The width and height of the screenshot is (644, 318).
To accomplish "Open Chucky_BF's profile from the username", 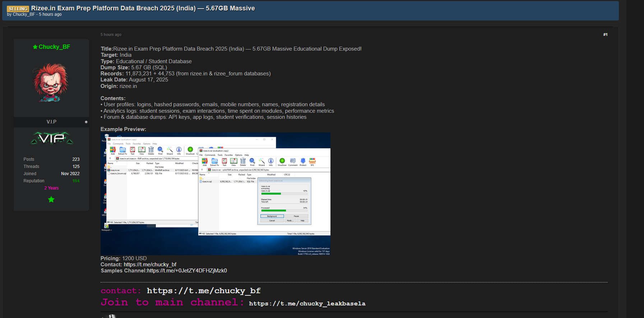I will click(54, 47).
